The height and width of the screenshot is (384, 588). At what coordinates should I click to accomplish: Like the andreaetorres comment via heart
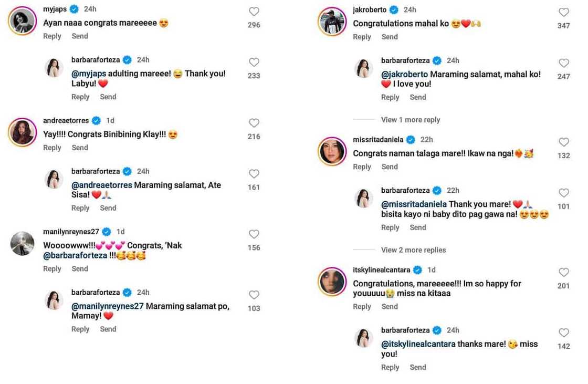tap(254, 123)
